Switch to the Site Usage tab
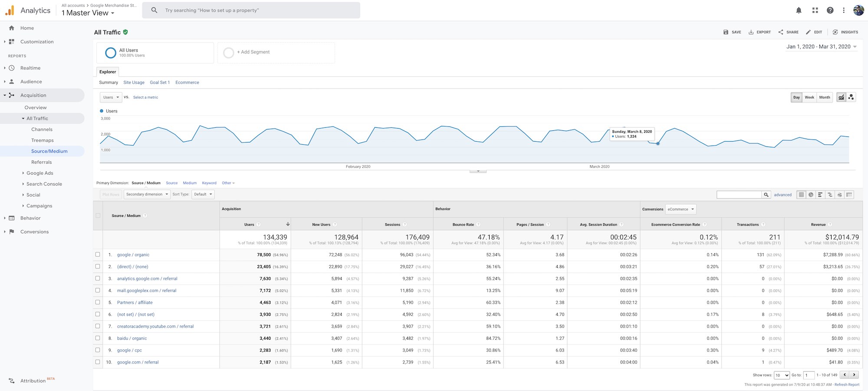Viewport: 868px width, 391px height. (134, 83)
